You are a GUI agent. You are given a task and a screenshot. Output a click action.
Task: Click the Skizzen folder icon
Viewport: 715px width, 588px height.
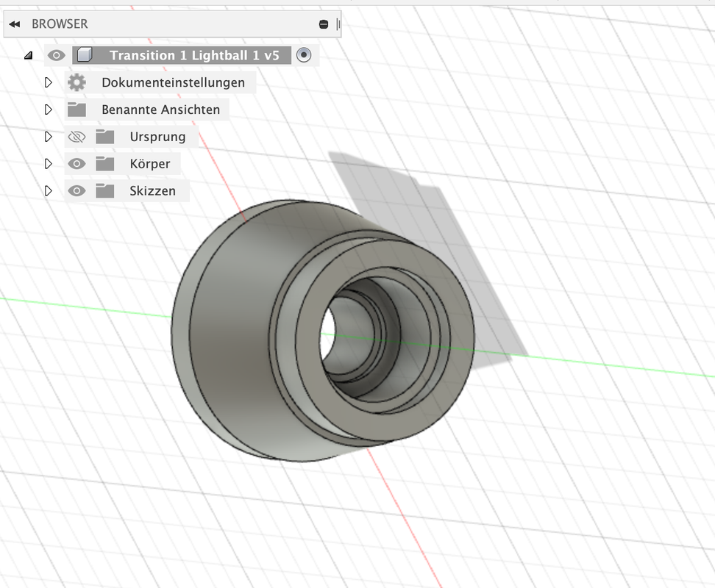coord(105,191)
